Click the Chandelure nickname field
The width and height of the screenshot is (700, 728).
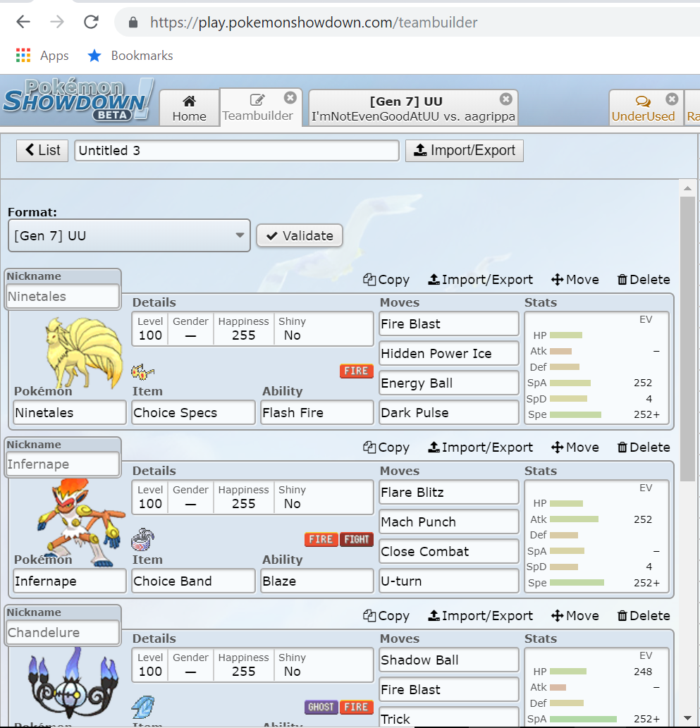tap(63, 632)
